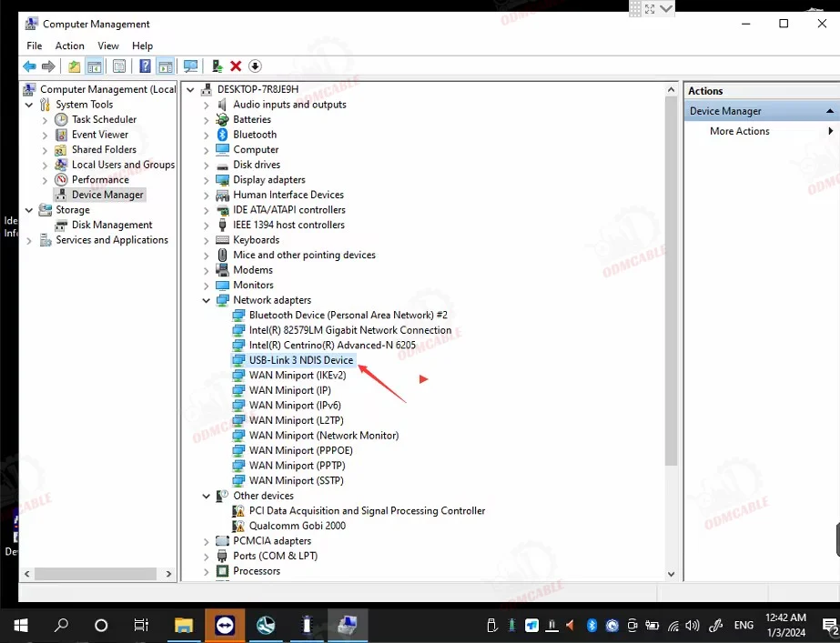Click the Back arrow in the toolbar
This screenshot has width=840, height=643.
(29, 66)
